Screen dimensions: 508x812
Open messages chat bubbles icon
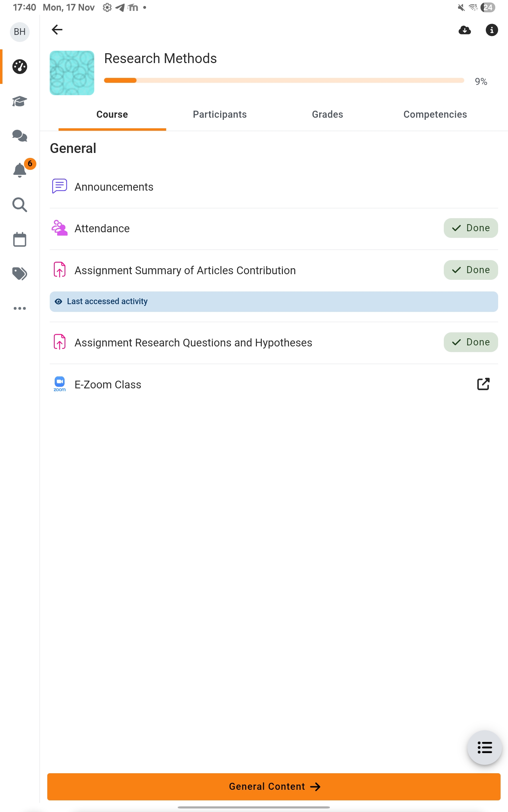coord(20,136)
